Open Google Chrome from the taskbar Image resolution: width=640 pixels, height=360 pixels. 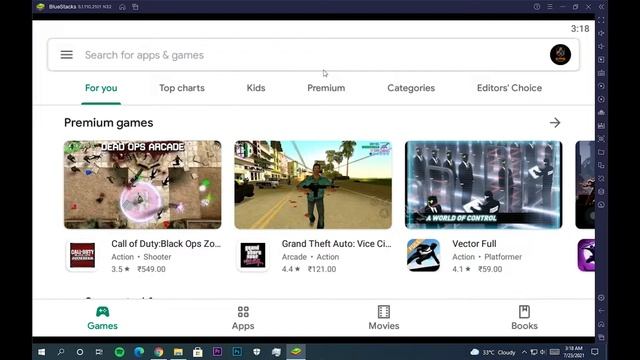coord(159,352)
